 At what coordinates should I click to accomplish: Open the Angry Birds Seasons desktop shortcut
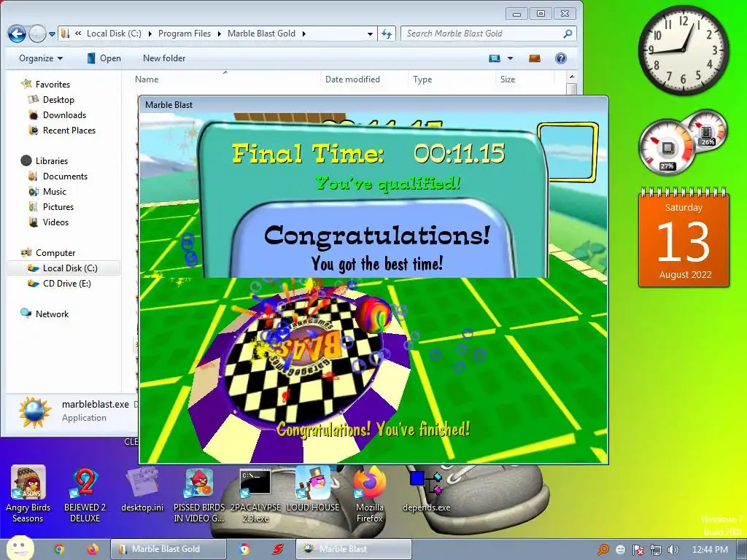point(28,494)
